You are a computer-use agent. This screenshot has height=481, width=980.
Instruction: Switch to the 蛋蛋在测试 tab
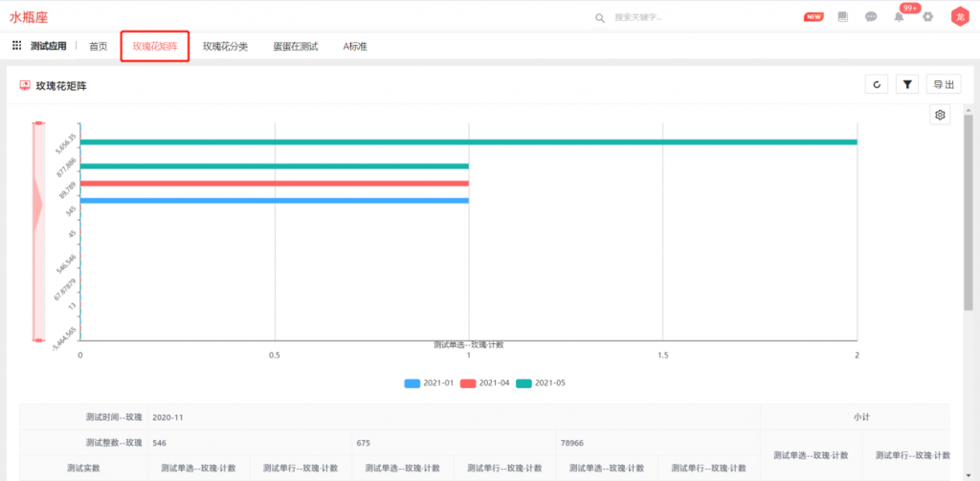295,46
